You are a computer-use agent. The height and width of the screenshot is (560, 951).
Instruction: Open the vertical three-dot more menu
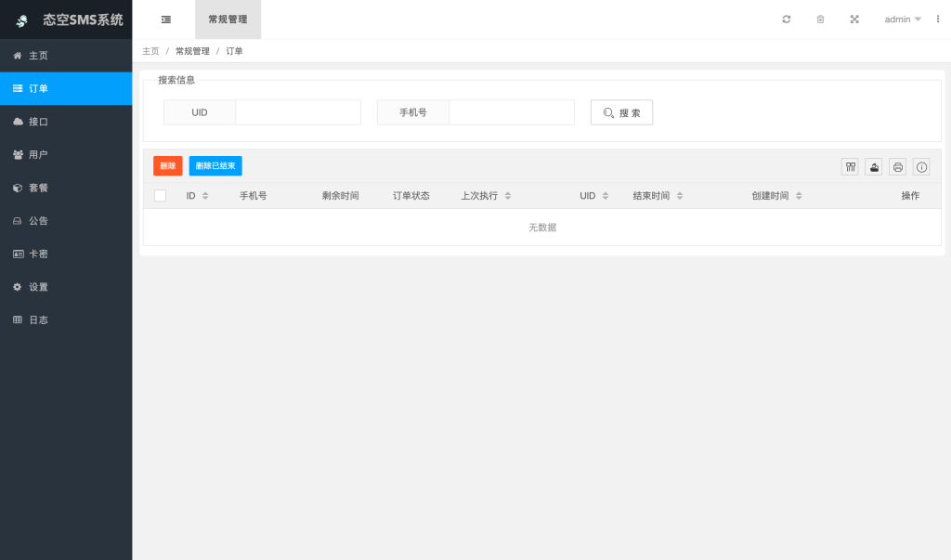point(937,20)
